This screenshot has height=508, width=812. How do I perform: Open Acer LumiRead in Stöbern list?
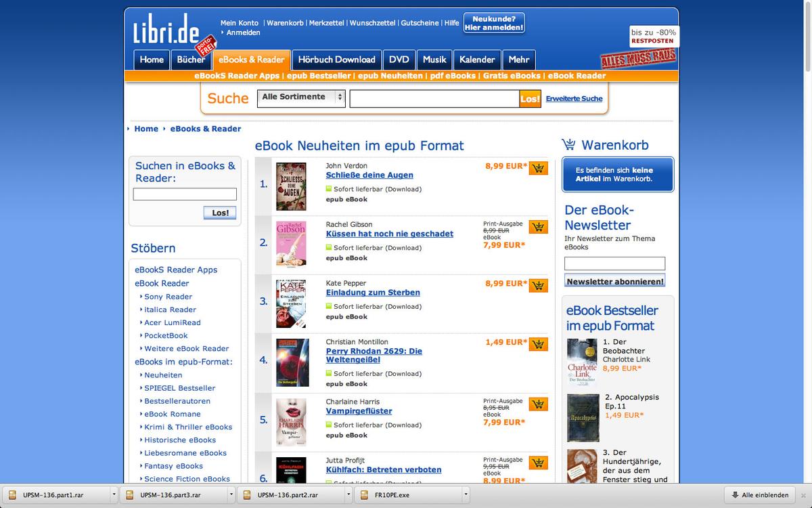click(173, 322)
